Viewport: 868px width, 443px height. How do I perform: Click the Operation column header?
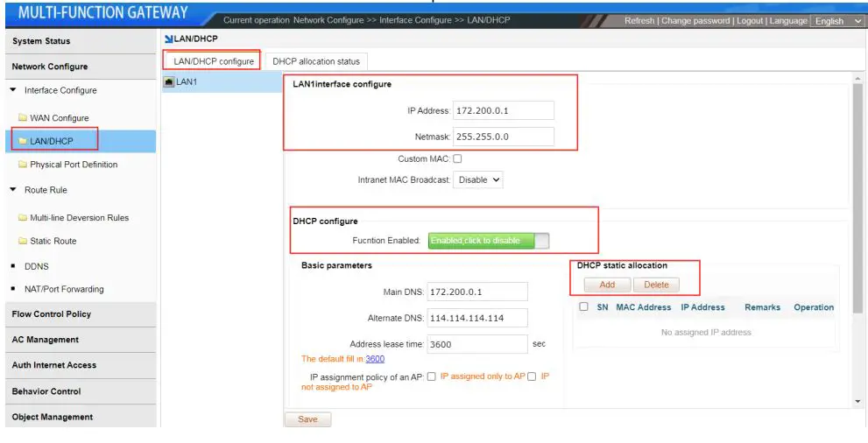pos(813,307)
